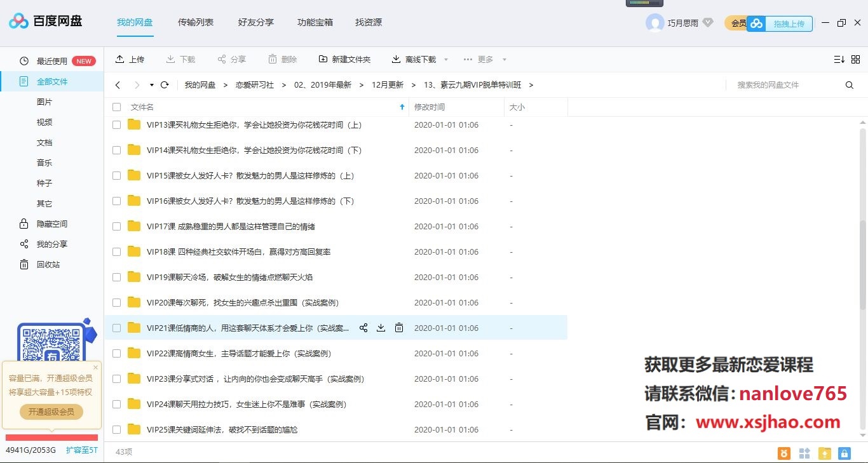This screenshot has height=463, width=868.
Task: Check the VIP13课 folder checkbox
Action: 116,124
